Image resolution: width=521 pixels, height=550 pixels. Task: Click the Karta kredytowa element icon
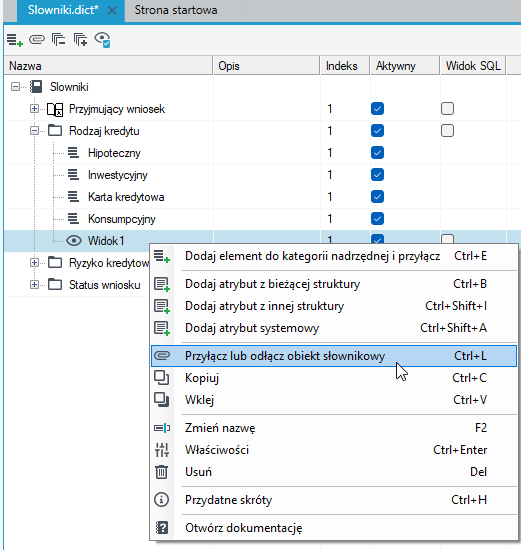73,197
